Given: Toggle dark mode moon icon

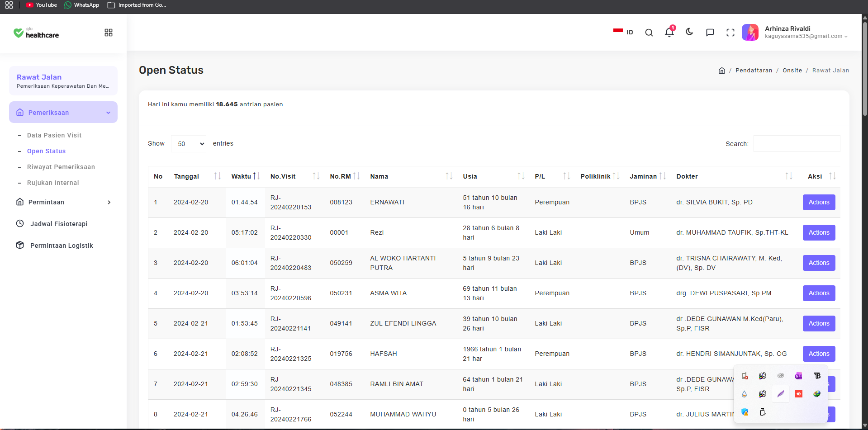Looking at the screenshot, I should [x=689, y=32].
